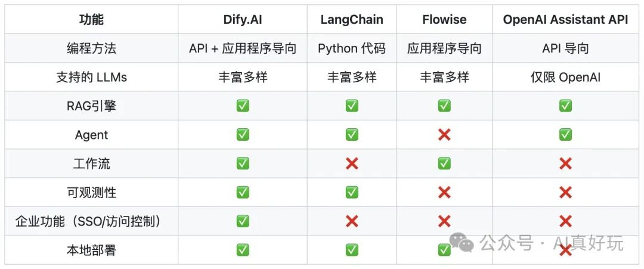The height and width of the screenshot is (269, 644).
Task: Click the LangChain 企业功能 red cross
Action: coord(352,221)
